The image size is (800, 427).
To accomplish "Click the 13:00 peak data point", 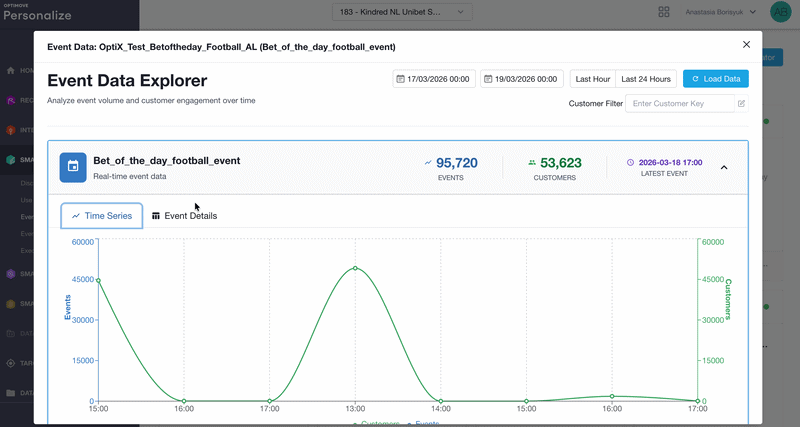I will click(355, 268).
